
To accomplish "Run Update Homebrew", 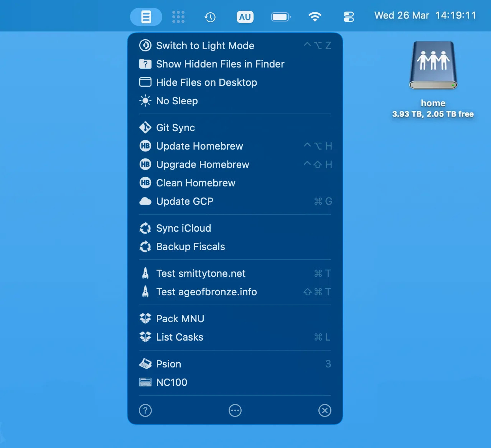I will click(235, 146).
